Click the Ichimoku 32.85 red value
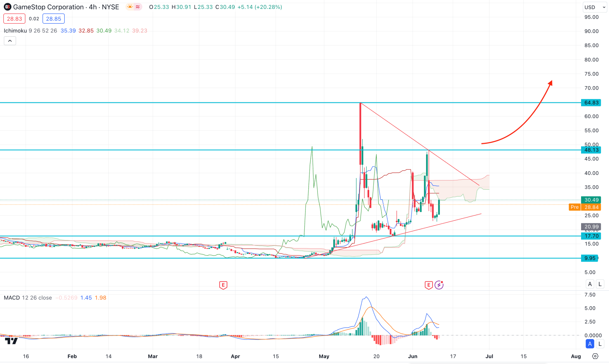Screen dimensions: 609x364 (86, 31)
